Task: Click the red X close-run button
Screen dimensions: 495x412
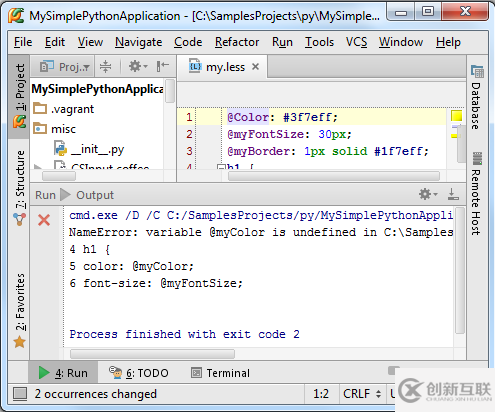Action: (44, 220)
